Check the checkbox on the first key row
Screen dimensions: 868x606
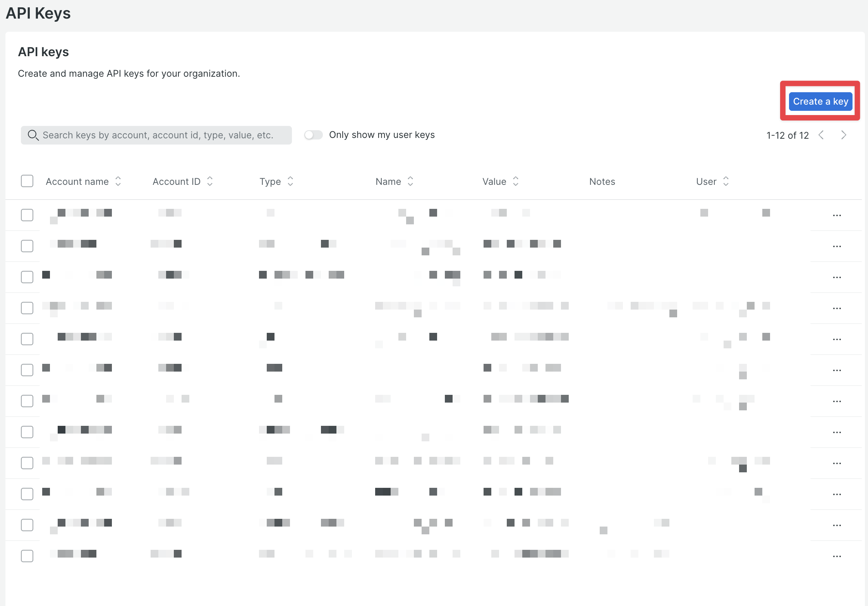27,215
